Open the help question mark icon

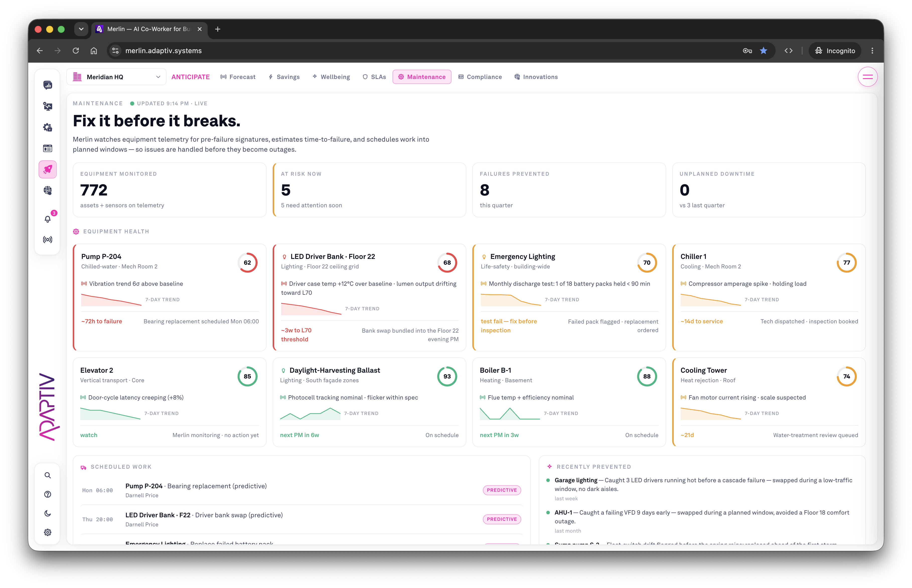pyautogui.click(x=47, y=494)
